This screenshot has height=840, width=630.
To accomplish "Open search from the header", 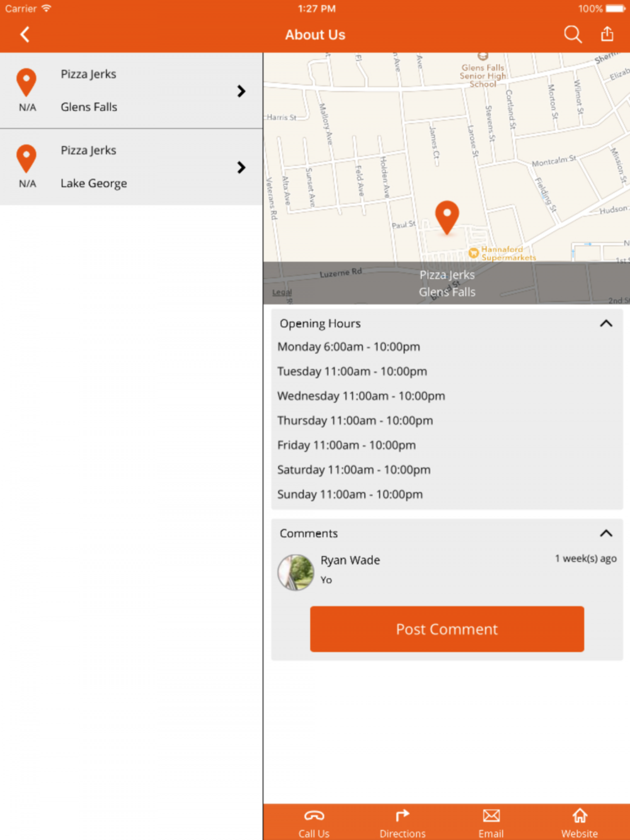I will pyautogui.click(x=573, y=34).
